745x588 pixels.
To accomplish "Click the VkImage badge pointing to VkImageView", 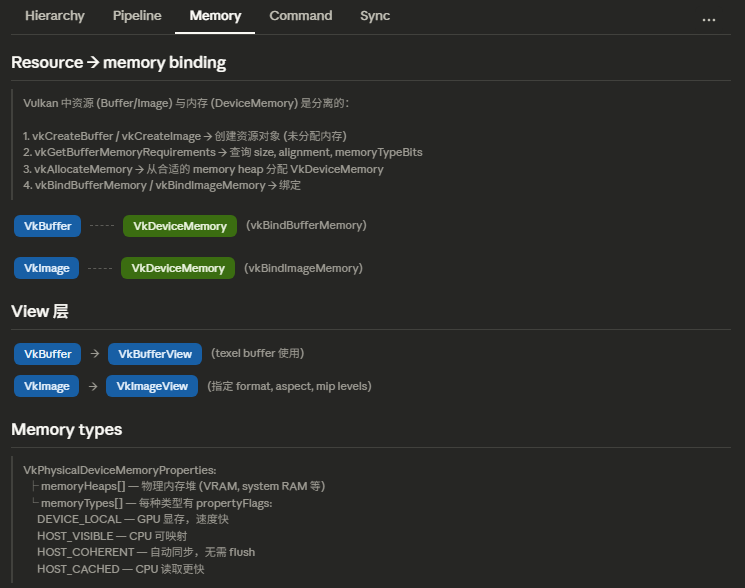I will [46, 386].
